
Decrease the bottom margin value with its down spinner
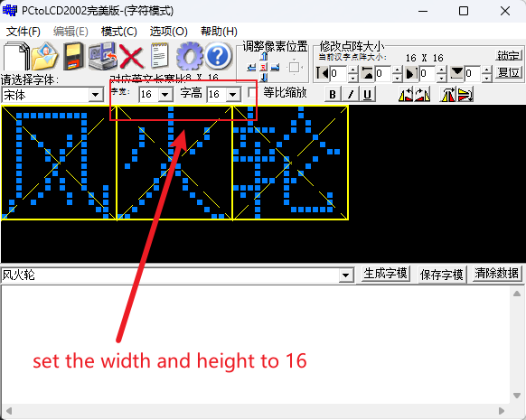487,78
